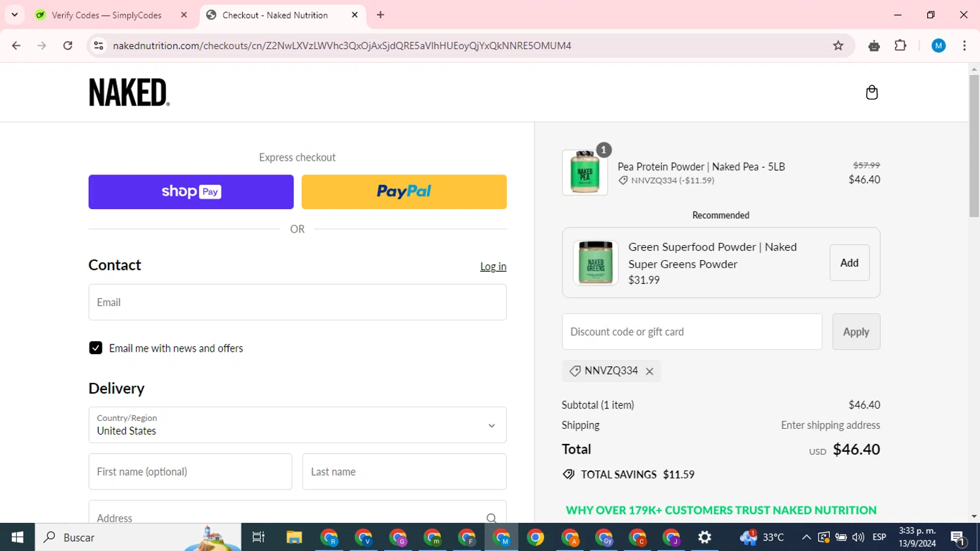The height and width of the screenshot is (551, 980).
Task: Open the volume control in tray
Action: tap(858, 537)
